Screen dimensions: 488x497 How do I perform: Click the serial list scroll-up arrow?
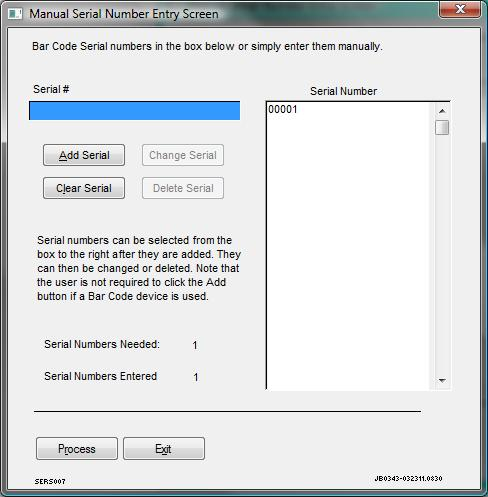coord(442,111)
